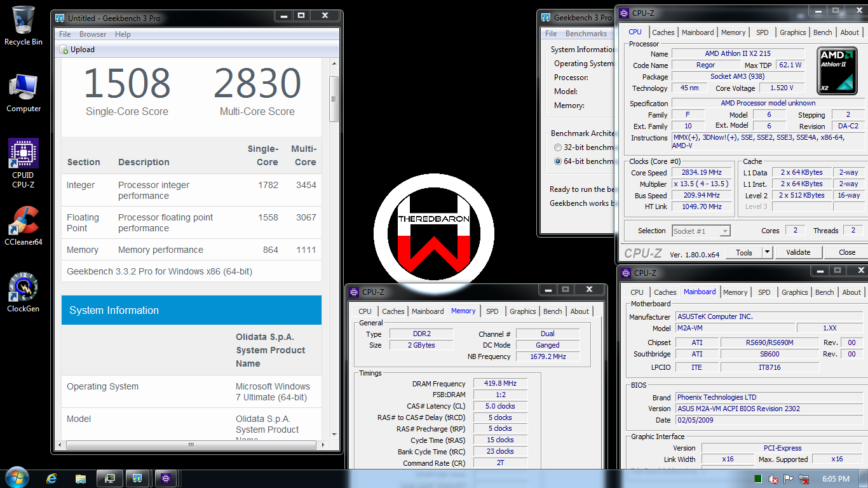Open Graphics tab in CPU-Z Mainboard window

point(795,292)
